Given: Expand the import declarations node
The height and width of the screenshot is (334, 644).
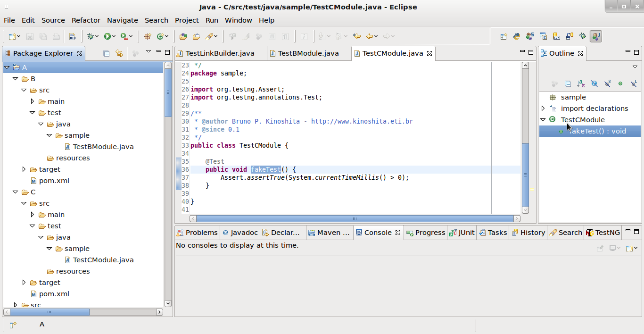Looking at the screenshot, I should pos(543,109).
